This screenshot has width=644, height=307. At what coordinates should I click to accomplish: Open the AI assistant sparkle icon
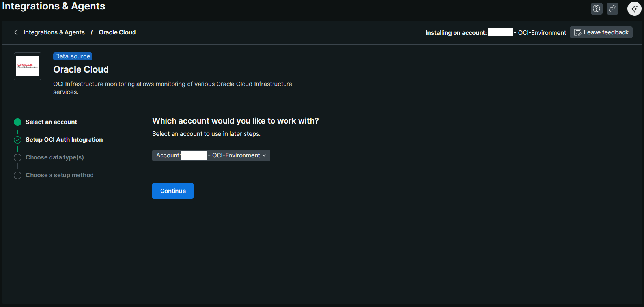click(x=634, y=9)
